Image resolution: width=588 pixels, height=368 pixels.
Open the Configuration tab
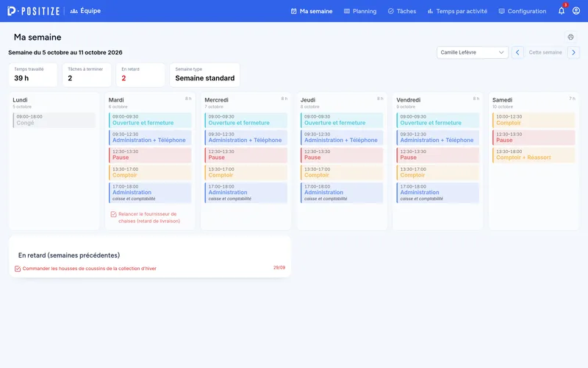point(523,11)
